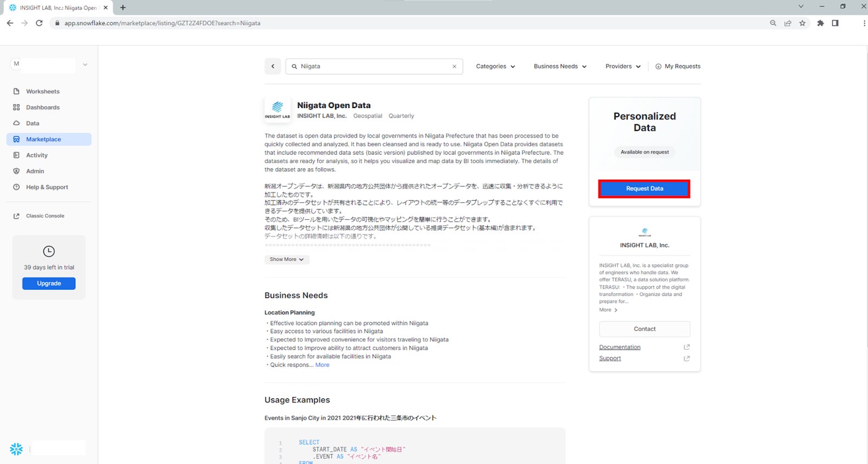
Task: Open the Support link
Action: (610, 358)
